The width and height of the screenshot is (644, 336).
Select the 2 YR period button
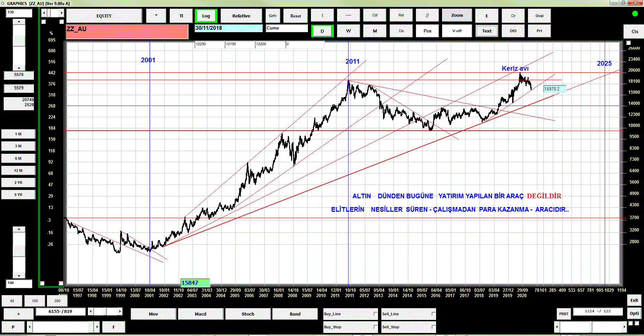pos(18,183)
